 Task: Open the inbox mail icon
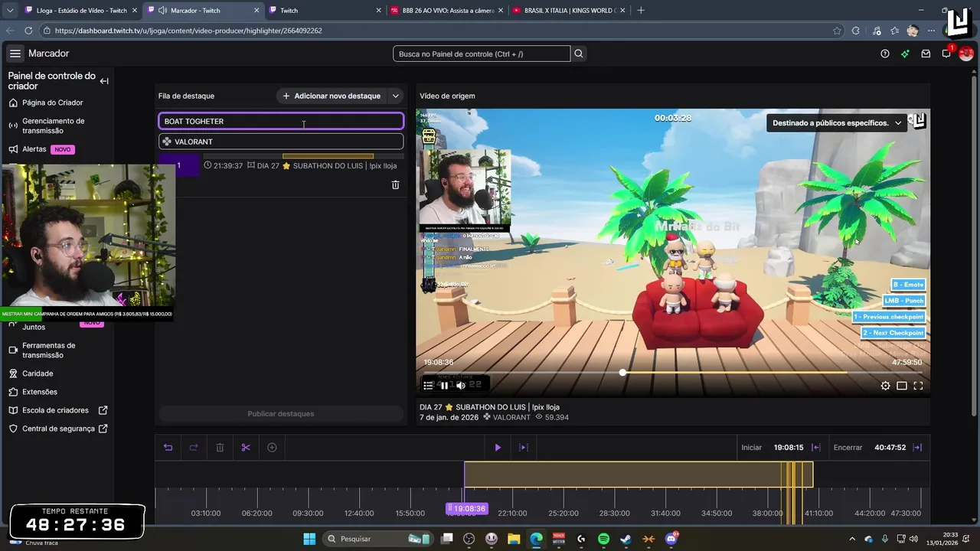(926, 54)
